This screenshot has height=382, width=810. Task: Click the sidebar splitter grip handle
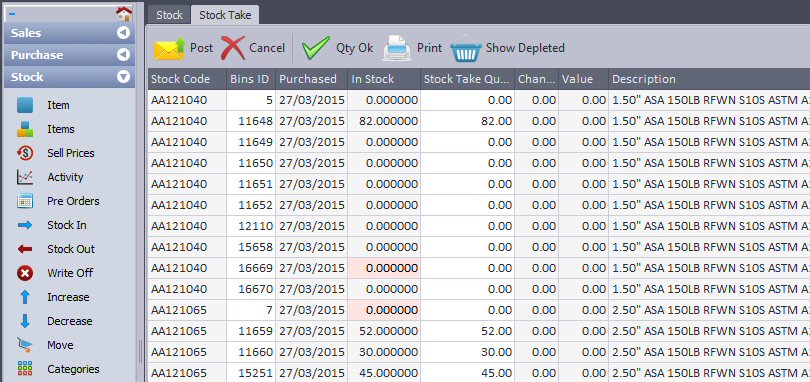(140, 352)
